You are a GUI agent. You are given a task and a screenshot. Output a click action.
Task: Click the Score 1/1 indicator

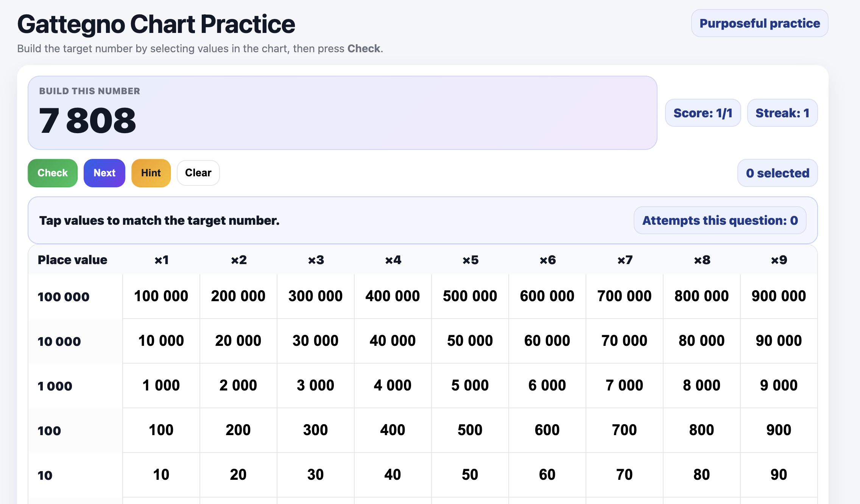tap(703, 113)
